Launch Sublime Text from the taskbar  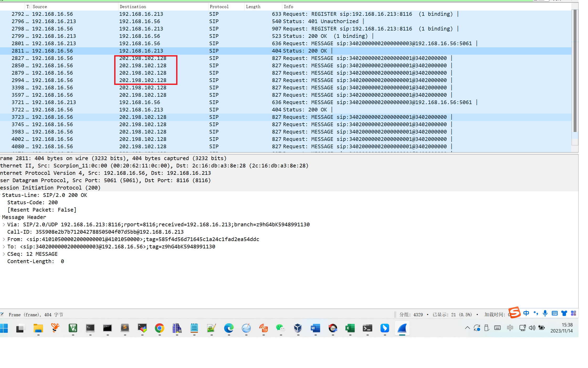[x=125, y=328]
